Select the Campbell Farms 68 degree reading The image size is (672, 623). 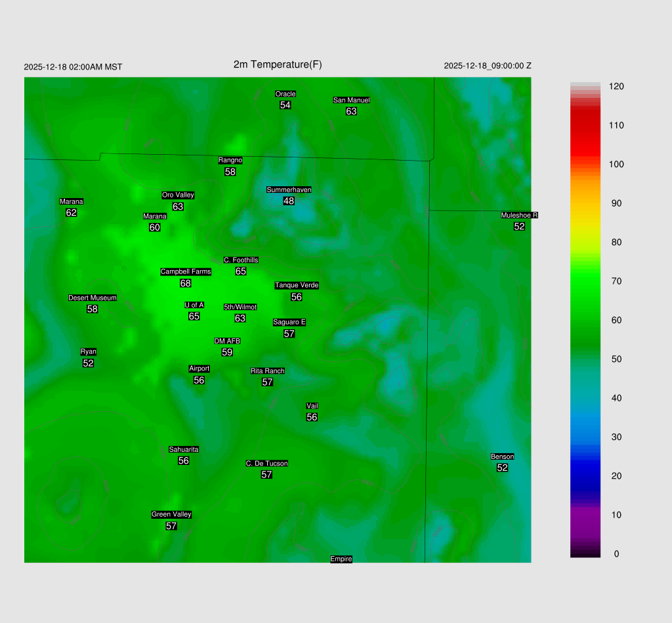[x=186, y=283]
